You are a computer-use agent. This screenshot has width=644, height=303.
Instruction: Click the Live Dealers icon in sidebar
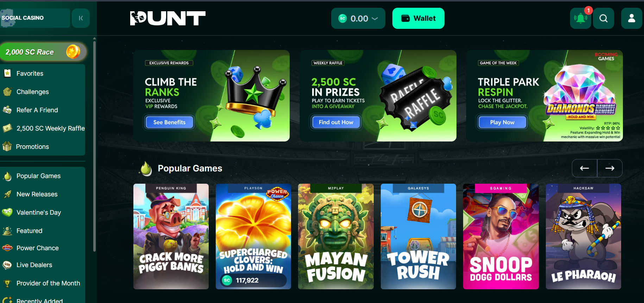[x=7, y=265]
